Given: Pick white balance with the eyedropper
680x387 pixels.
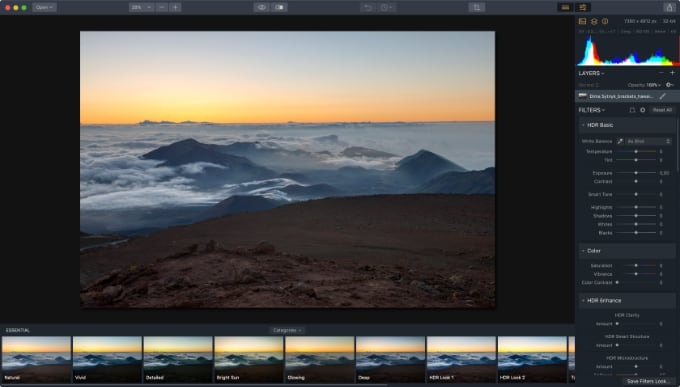Looking at the screenshot, I should click(x=620, y=141).
